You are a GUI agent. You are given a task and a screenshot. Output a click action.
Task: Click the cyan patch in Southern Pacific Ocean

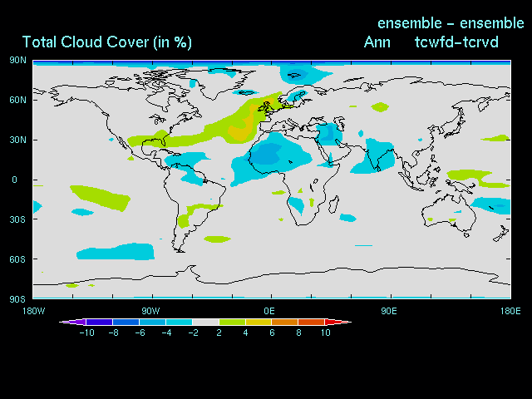(116, 251)
